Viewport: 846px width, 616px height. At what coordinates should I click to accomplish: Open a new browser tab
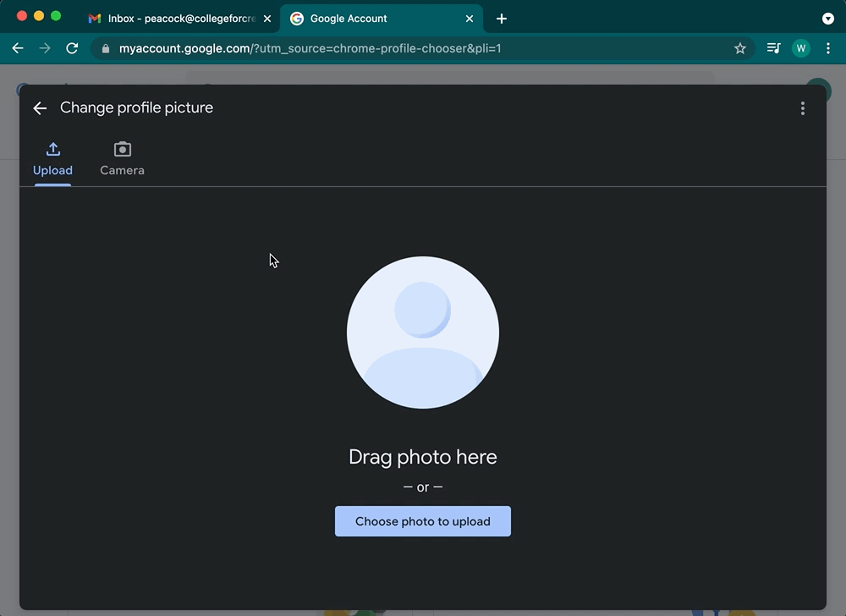coord(502,19)
